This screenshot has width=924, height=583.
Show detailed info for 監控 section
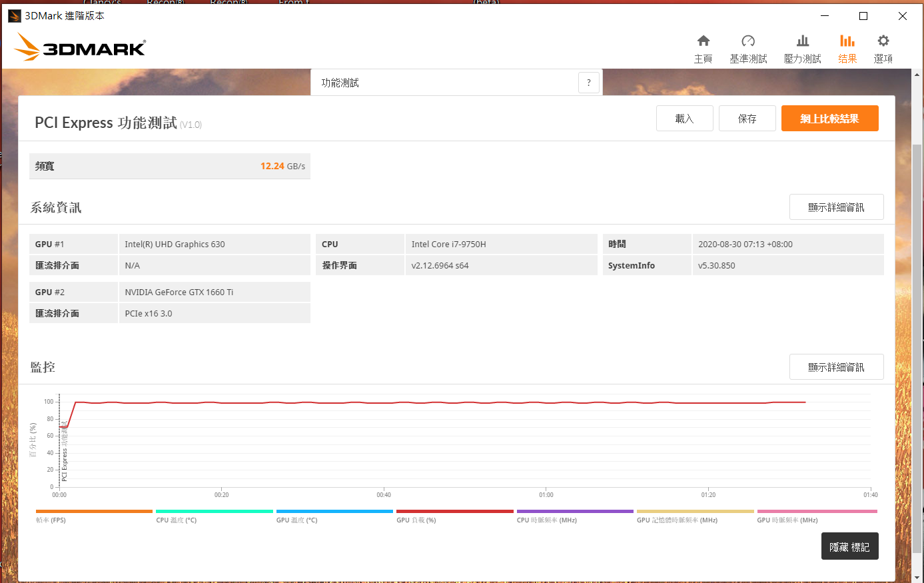click(837, 367)
